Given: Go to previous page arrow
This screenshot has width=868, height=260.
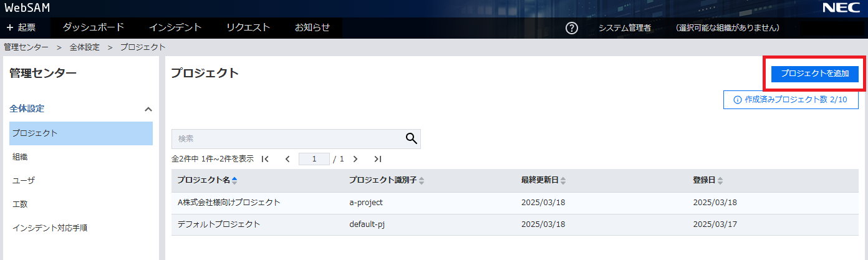Looking at the screenshot, I should pyautogui.click(x=287, y=159).
